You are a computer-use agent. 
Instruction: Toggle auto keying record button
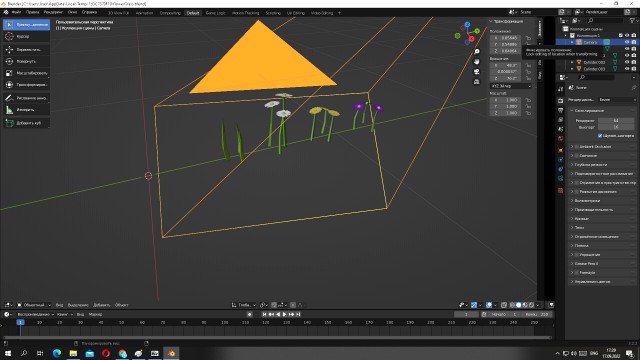[249, 314]
